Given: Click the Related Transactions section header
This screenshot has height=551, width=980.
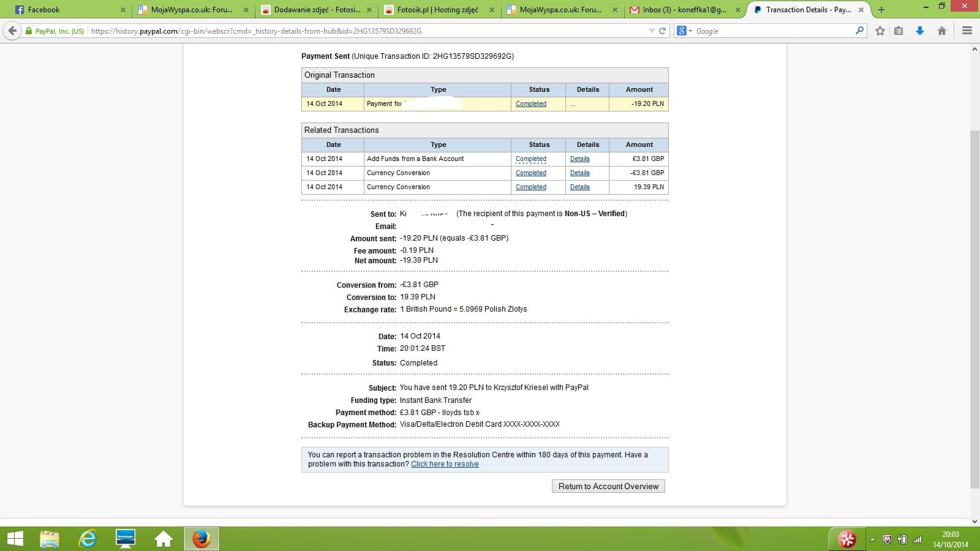Looking at the screenshot, I should click(x=484, y=130).
